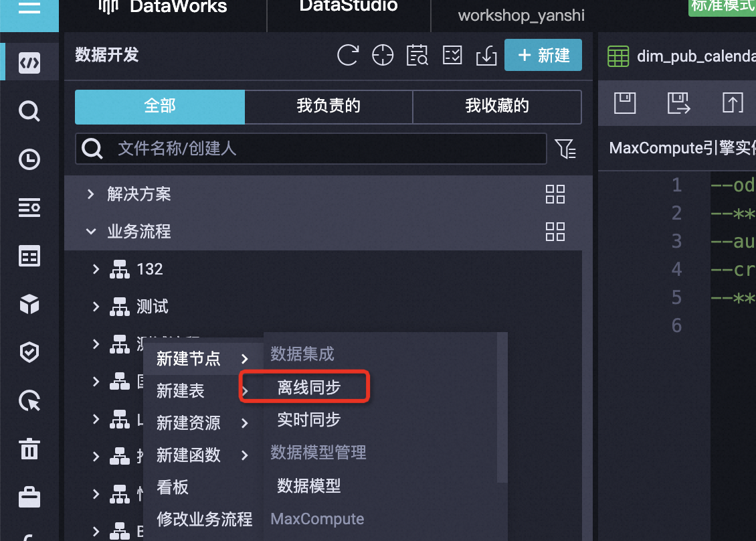Screen dimensions: 756x541
Task: Click the 文件名称/创建人 search field
Action: click(x=311, y=149)
